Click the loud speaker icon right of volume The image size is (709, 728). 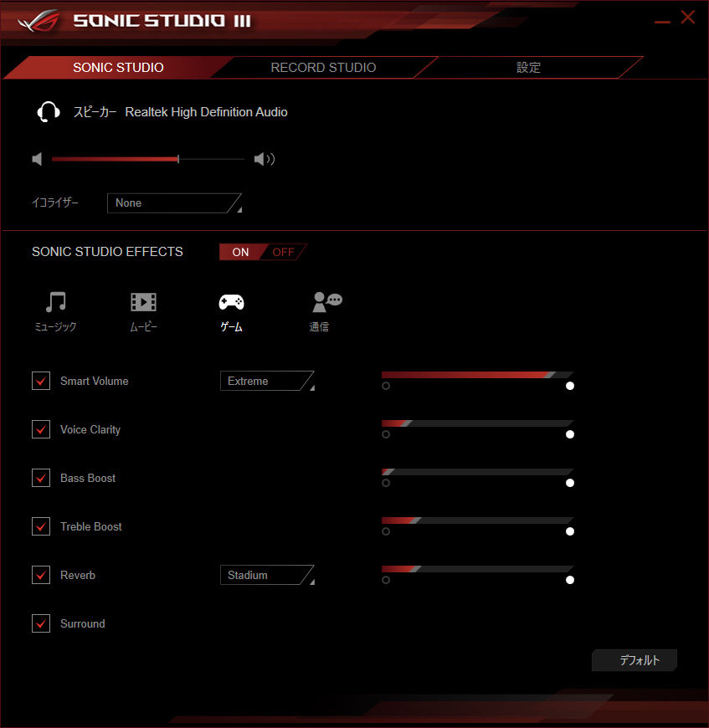tap(265, 159)
